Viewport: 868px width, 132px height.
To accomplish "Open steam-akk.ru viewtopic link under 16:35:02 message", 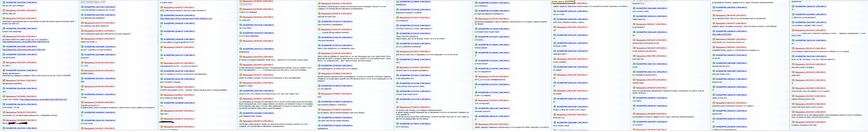I will 24,50.
